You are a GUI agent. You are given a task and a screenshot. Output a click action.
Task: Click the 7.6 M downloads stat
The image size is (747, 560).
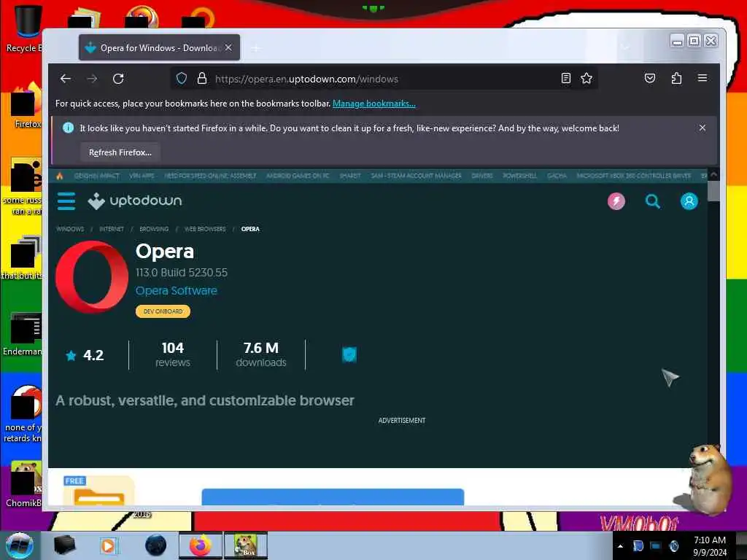point(261,355)
